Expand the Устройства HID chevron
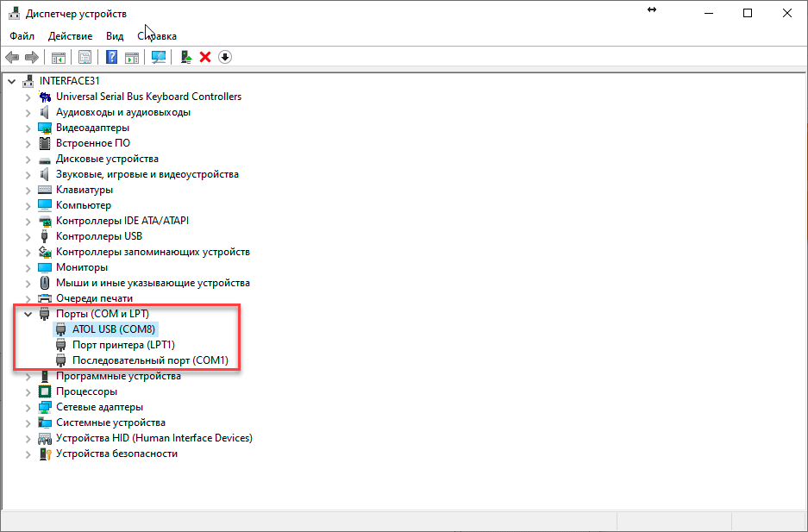The width and height of the screenshot is (808, 532). (28, 439)
